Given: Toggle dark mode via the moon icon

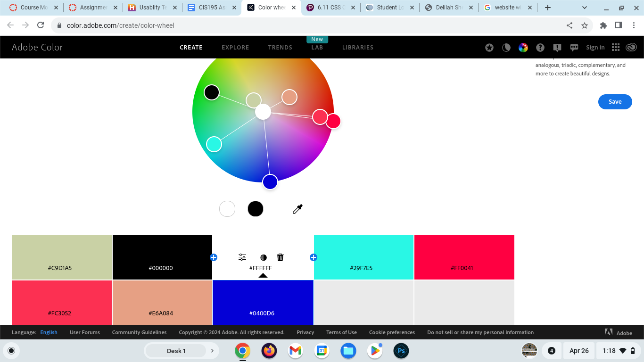Looking at the screenshot, I should [x=506, y=48].
